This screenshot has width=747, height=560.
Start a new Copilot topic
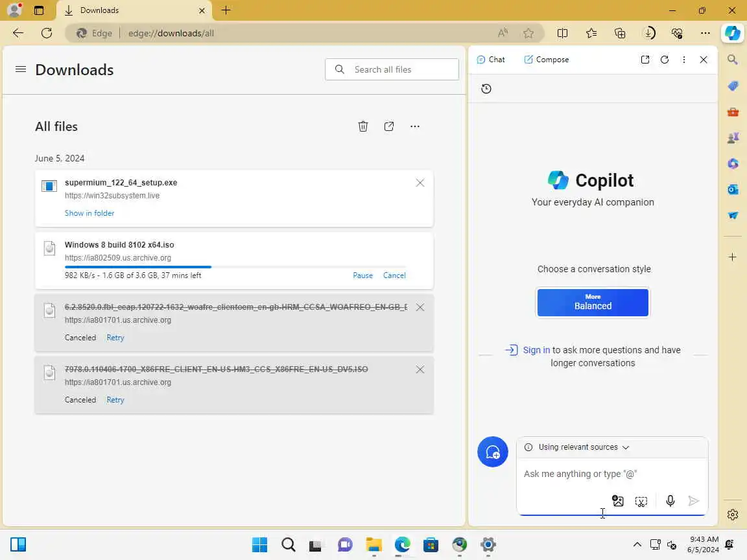tap(493, 451)
